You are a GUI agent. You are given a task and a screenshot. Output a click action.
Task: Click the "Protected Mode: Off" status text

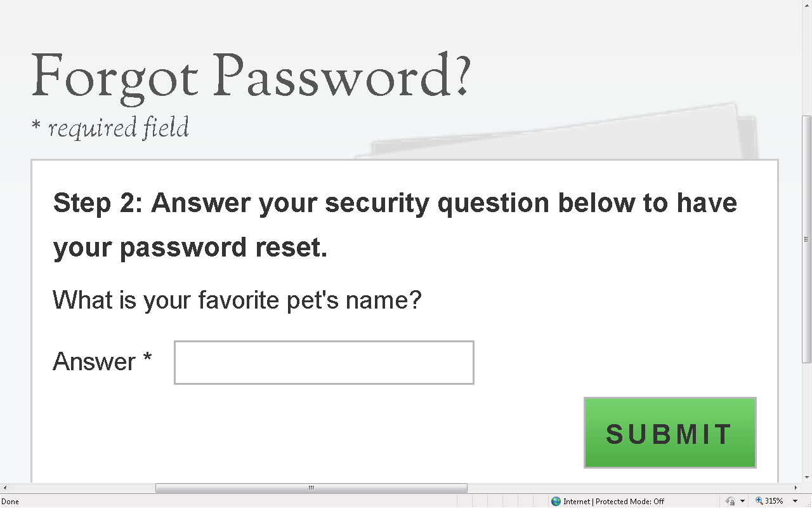coord(630,501)
